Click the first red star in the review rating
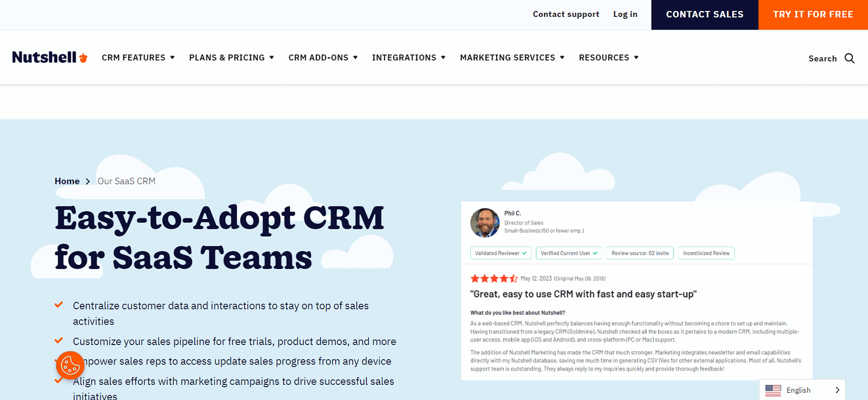 [477, 278]
